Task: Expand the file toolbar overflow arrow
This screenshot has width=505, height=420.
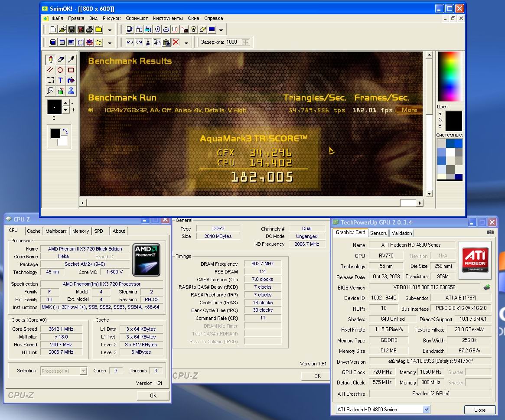Action: [110, 30]
